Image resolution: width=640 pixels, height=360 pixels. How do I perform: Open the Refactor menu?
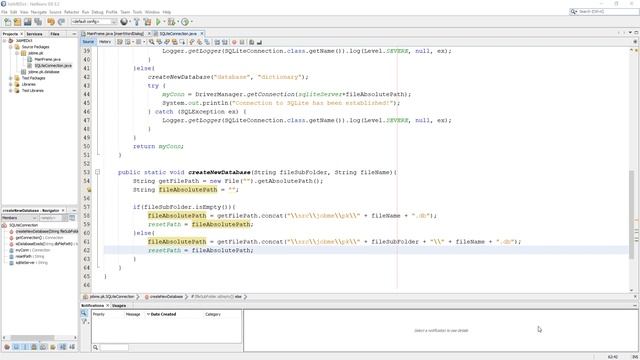point(71,12)
